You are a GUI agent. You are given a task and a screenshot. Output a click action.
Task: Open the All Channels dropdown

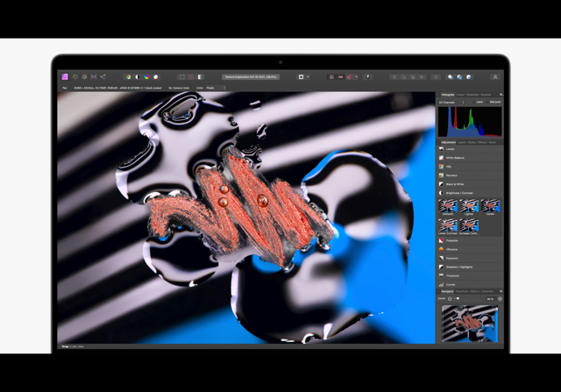coord(451,103)
